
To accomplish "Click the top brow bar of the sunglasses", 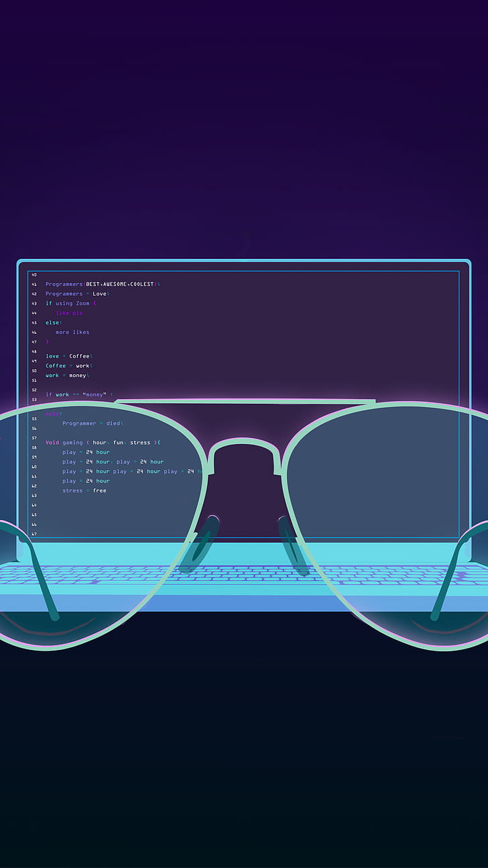I will 244,402.
